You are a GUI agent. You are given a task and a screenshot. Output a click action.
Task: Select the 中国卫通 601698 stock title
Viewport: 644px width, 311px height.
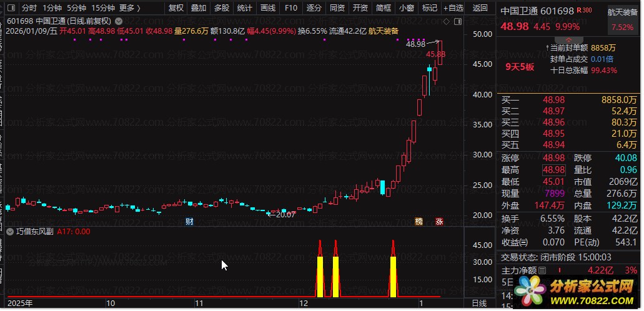click(x=537, y=11)
